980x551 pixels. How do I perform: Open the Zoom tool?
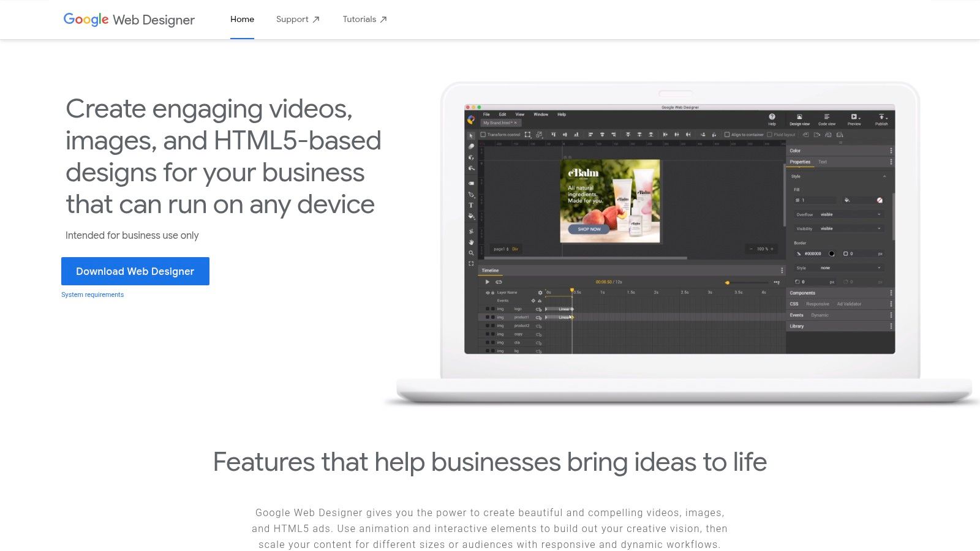(470, 252)
